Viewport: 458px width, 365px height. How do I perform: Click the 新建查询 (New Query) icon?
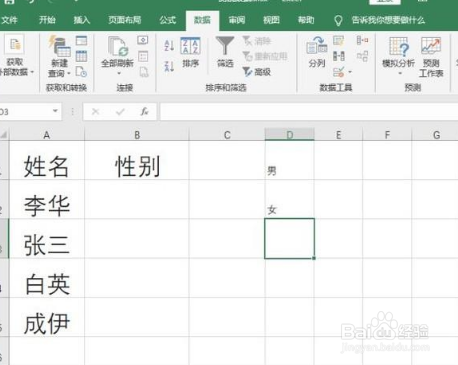(59, 46)
